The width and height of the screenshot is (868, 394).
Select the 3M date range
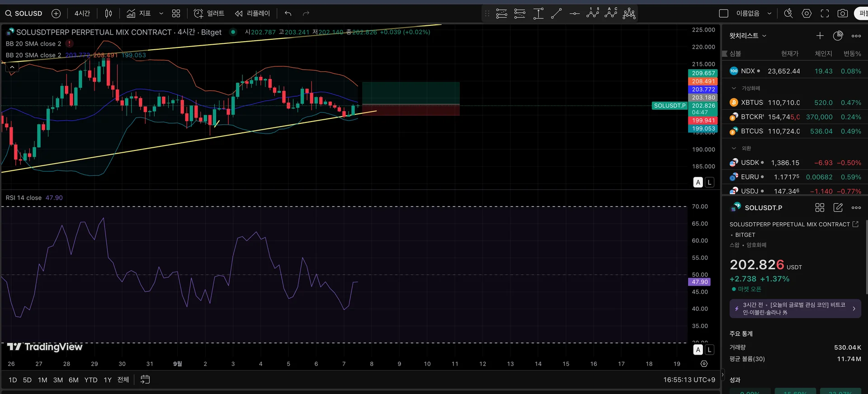tap(58, 380)
